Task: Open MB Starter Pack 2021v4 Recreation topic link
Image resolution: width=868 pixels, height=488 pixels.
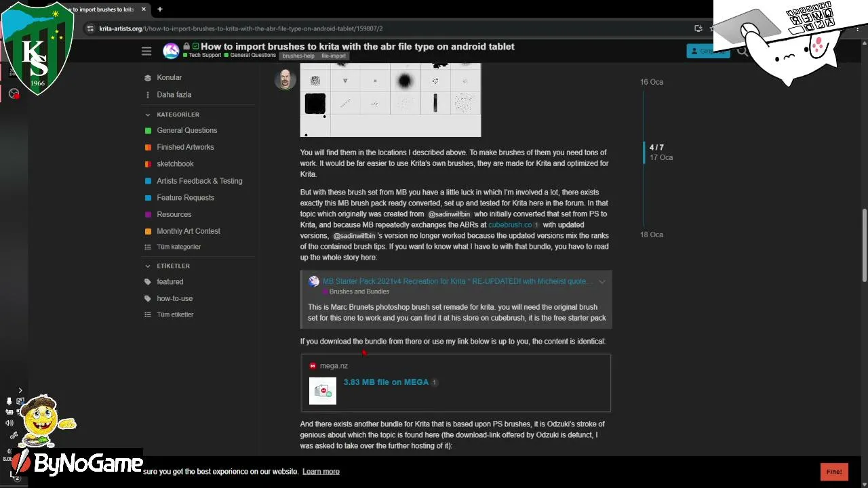Action: [x=458, y=281]
